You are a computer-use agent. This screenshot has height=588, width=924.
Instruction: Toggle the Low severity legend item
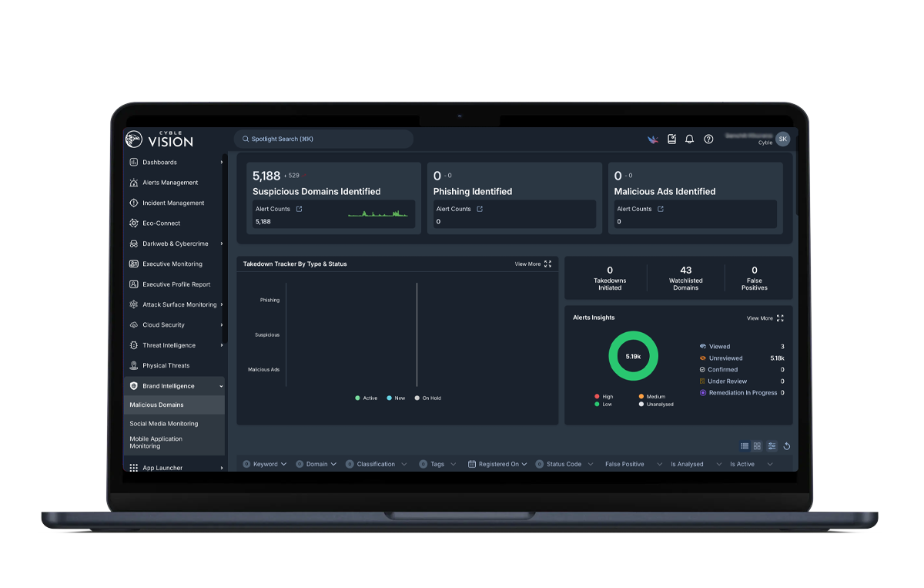point(603,404)
